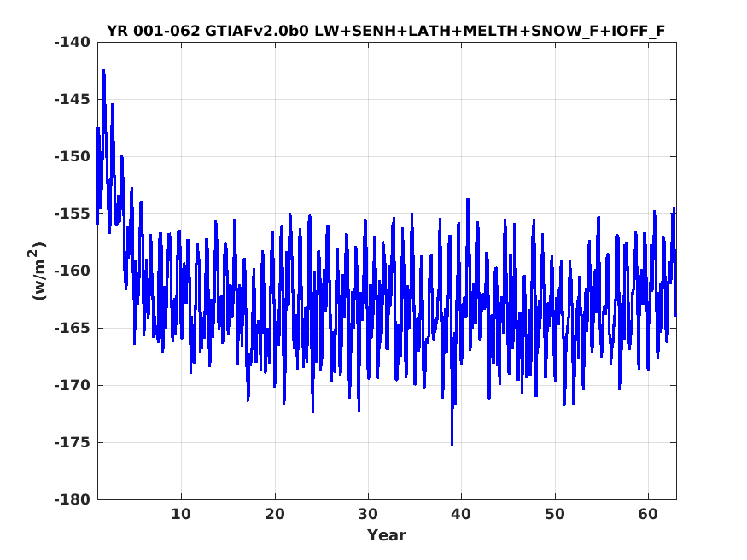Click the x-axis tick label 20

(x=275, y=514)
